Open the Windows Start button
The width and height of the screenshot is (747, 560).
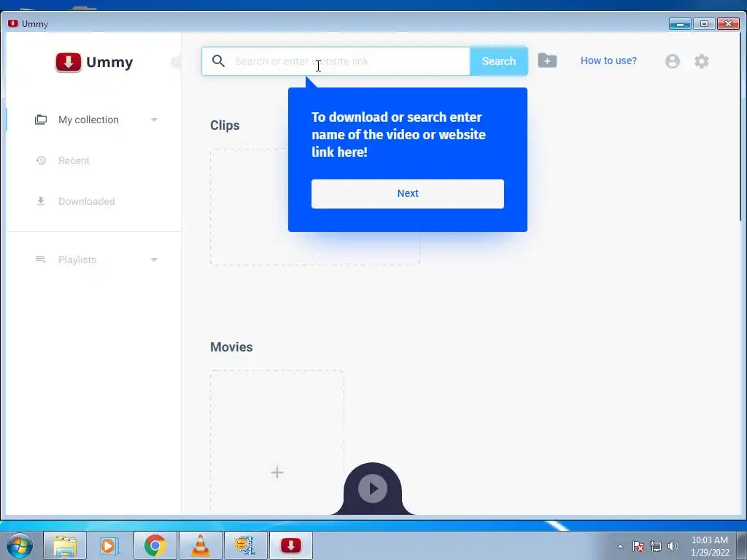[x=20, y=545]
